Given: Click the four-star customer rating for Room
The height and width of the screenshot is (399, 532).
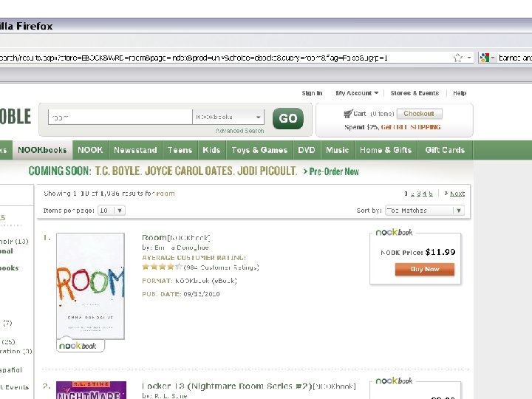Looking at the screenshot, I should tap(162, 267).
